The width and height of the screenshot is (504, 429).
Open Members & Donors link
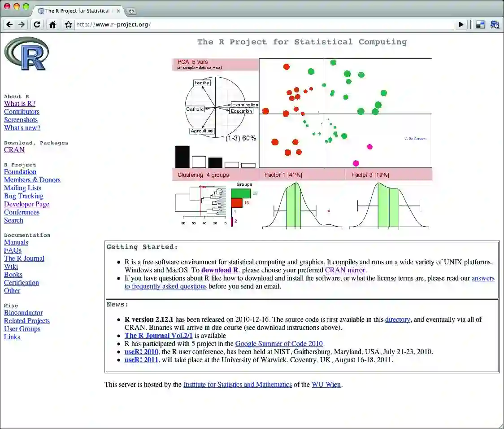tap(32, 180)
